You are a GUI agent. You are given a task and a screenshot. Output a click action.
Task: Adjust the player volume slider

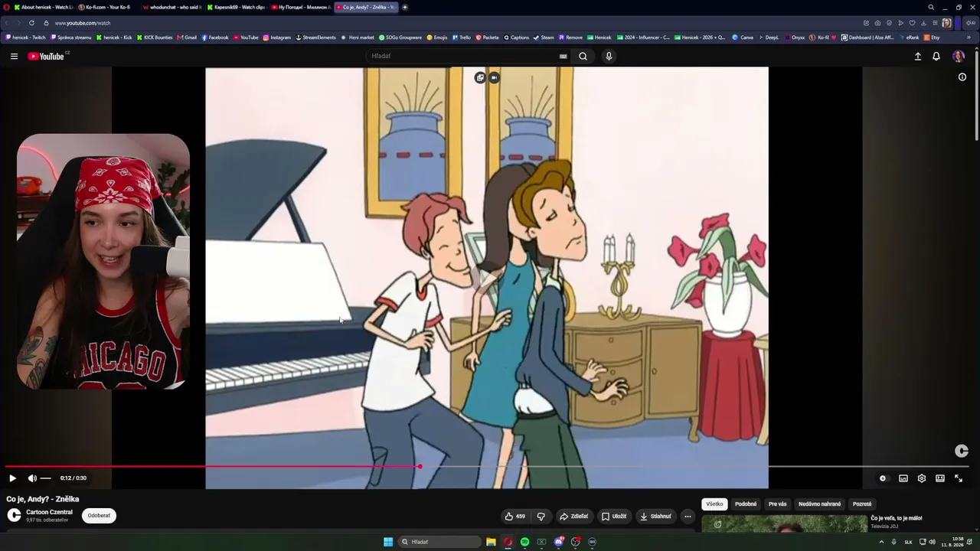(45, 478)
